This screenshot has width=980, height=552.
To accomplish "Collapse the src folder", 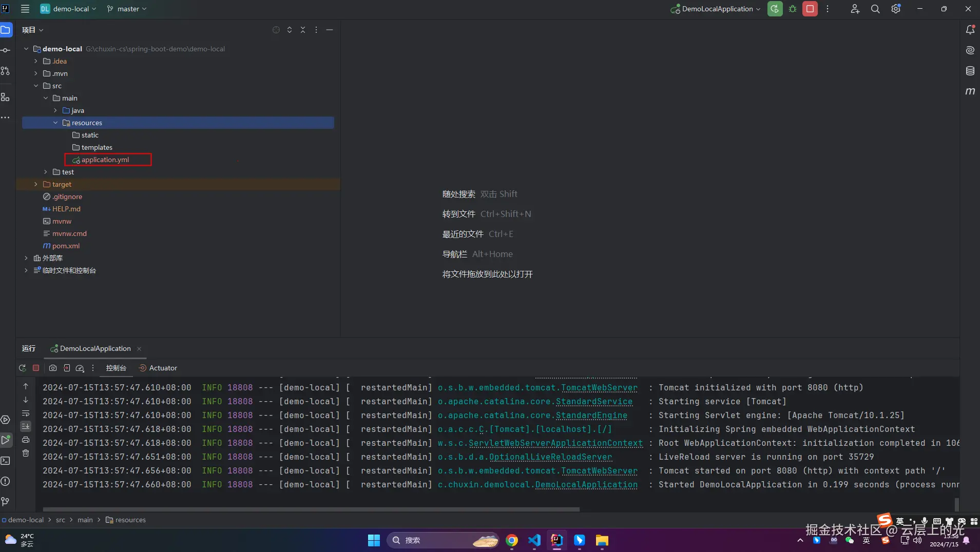I will (x=36, y=86).
